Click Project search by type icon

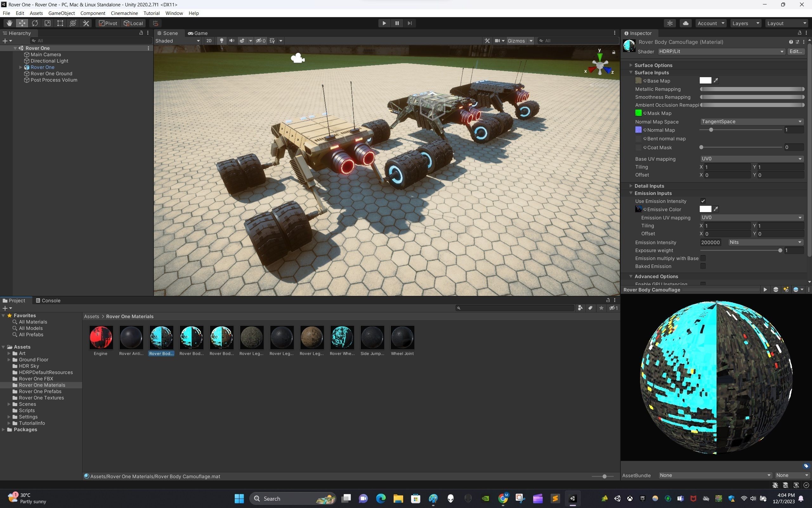[580, 308]
